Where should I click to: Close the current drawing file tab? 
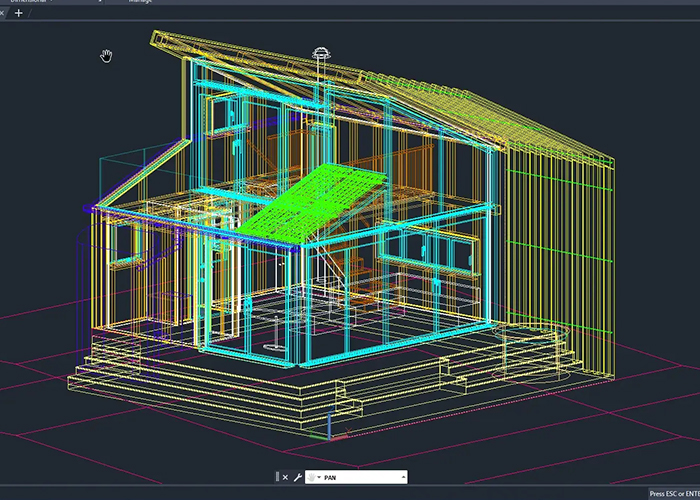pos(3,13)
